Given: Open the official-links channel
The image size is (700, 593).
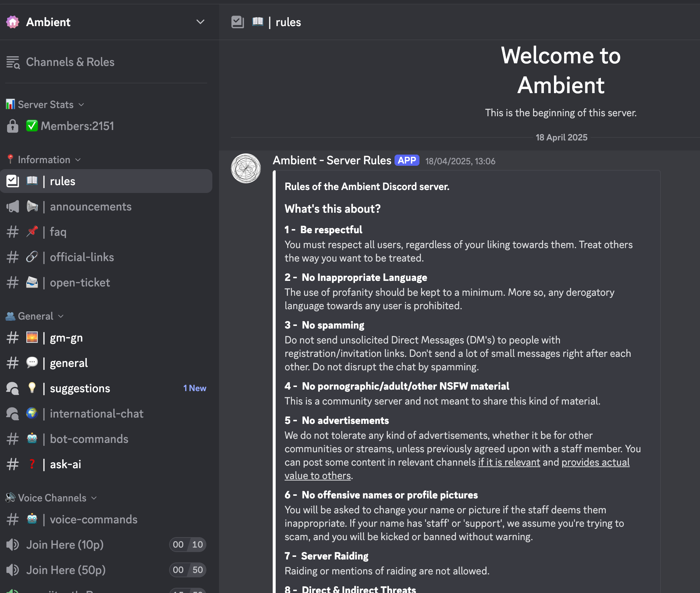Looking at the screenshot, I should point(82,257).
